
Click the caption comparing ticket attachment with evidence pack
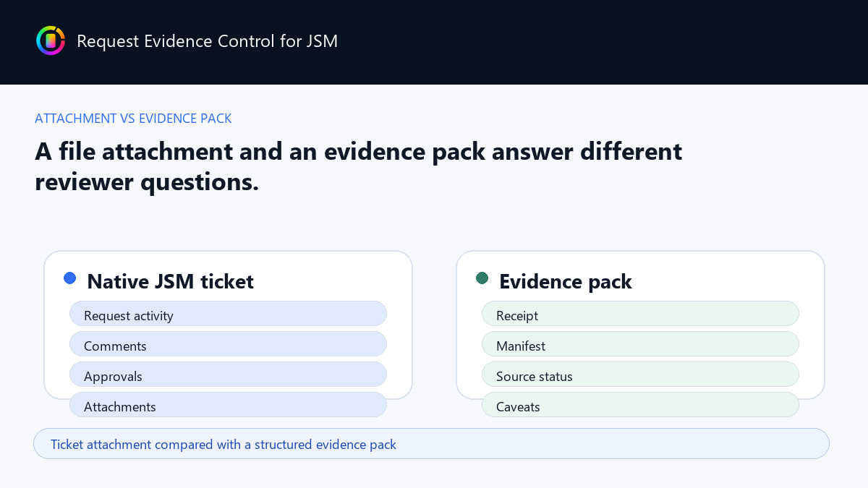[431, 444]
